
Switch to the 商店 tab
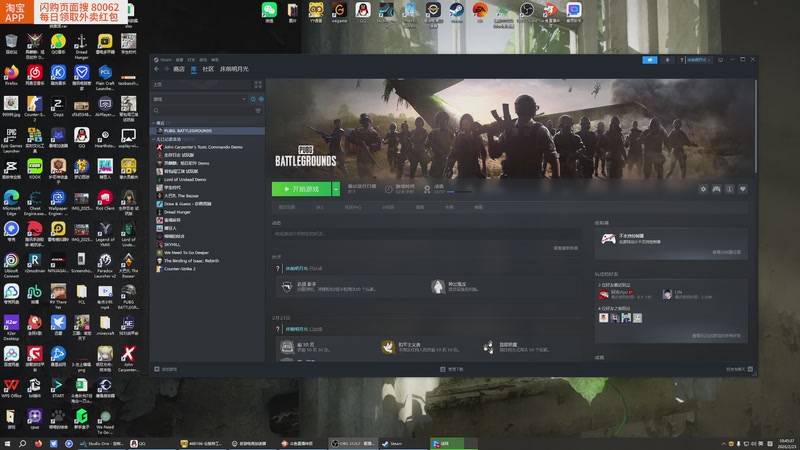[179, 69]
